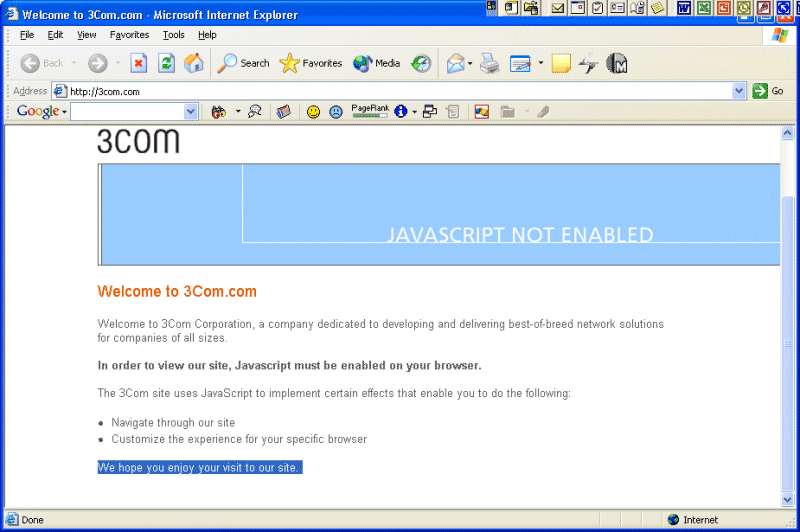This screenshot has width=800, height=532.
Task: Click the Welcome to 3Com.com heading
Action: 177,291
